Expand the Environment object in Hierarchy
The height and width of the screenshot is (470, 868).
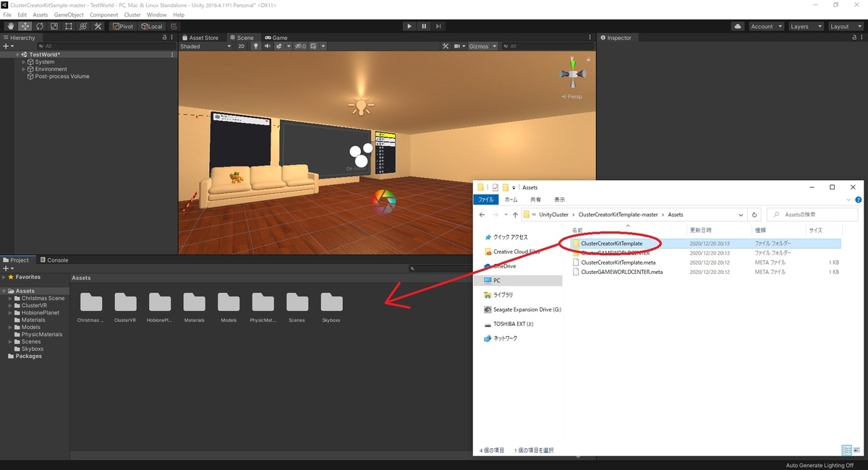(24, 69)
